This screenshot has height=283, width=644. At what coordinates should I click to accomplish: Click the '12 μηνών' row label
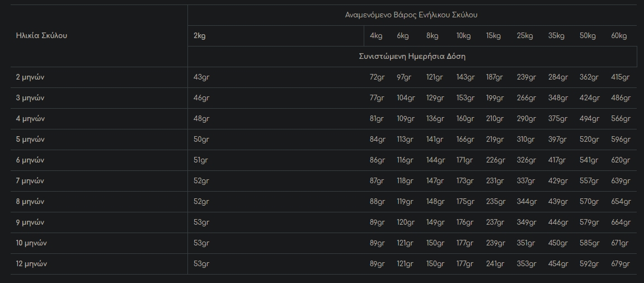[31, 264]
